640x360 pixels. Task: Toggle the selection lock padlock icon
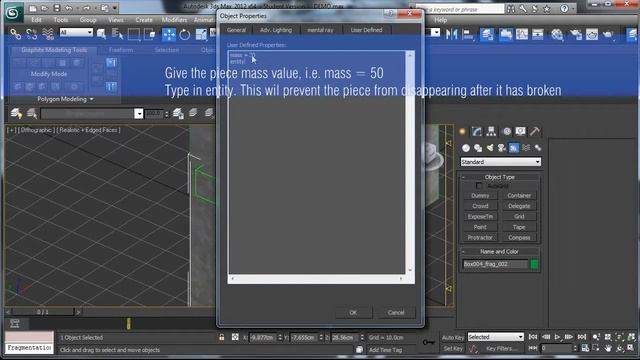coord(221,337)
